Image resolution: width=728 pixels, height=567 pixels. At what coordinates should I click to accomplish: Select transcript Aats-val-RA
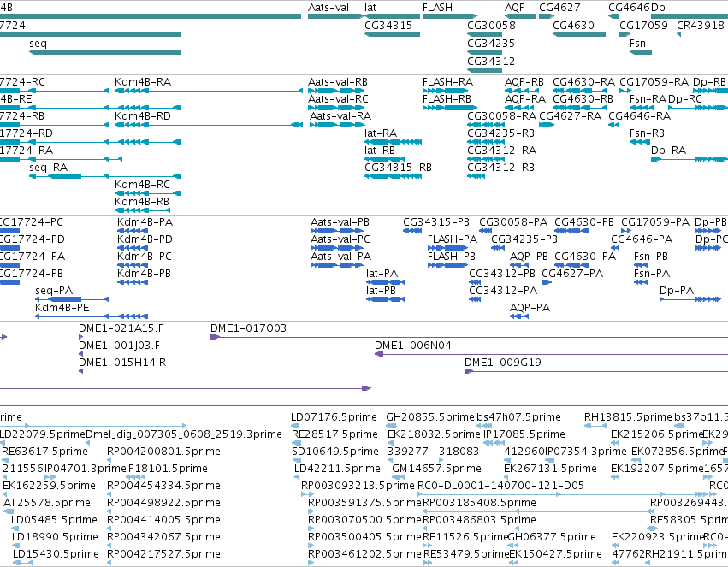(337, 125)
